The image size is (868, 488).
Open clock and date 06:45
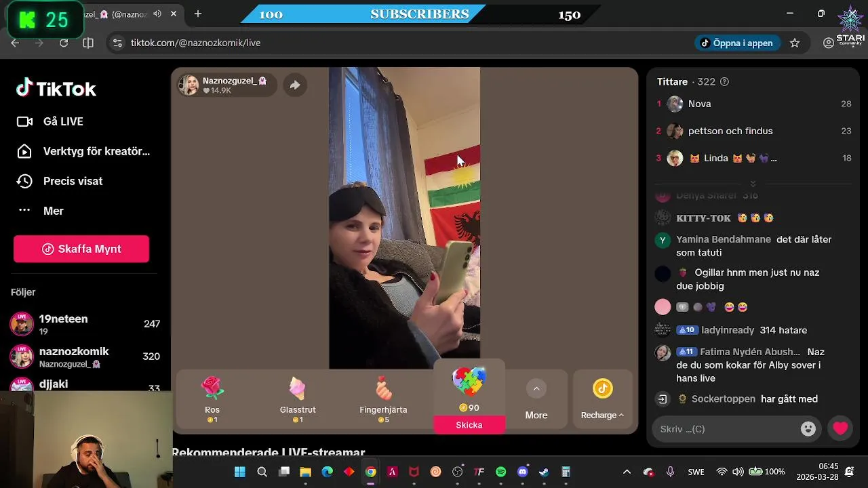pos(818,472)
